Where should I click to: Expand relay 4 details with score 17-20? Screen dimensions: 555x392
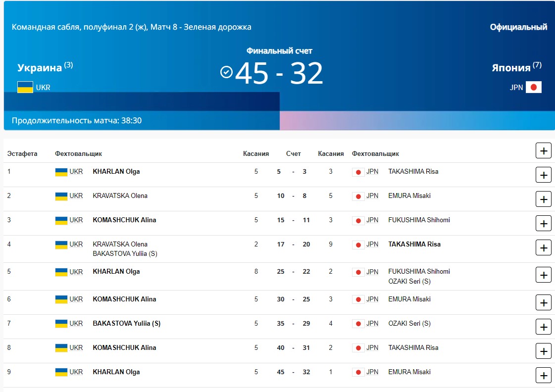(x=543, y=248)
